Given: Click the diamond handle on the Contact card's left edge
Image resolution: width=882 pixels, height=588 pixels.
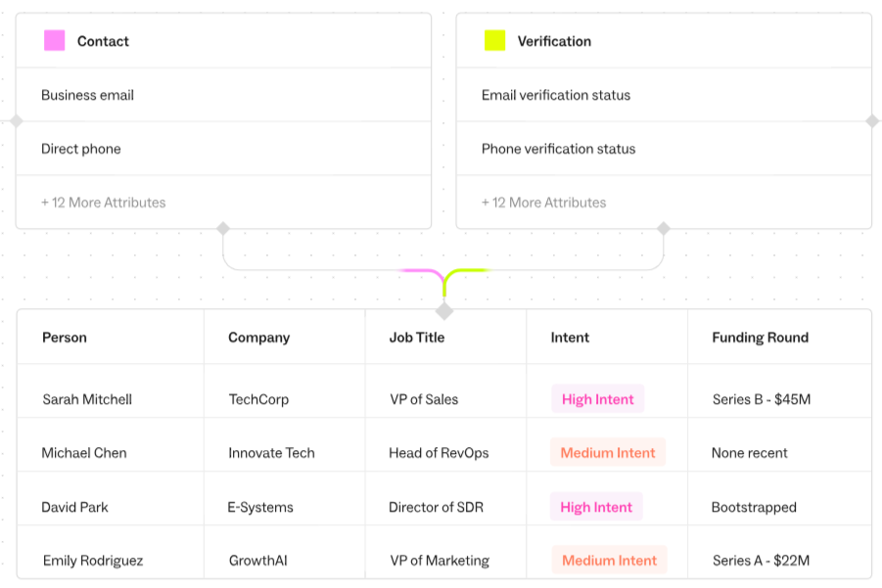Looking at the screenshot, I should [x=17, y=121].
